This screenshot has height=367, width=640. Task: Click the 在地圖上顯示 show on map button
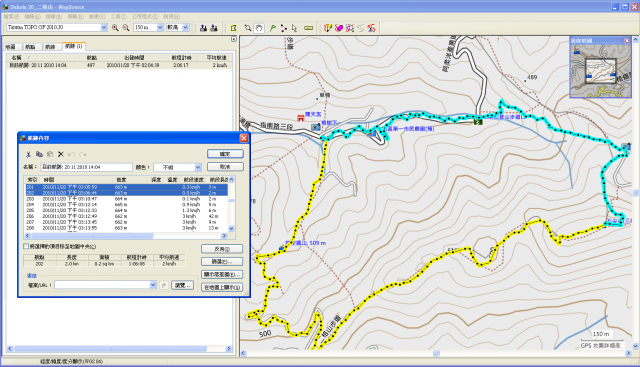222,287
